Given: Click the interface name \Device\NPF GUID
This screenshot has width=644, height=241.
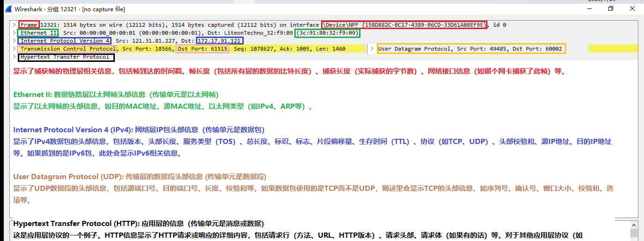Looking at the screenshot, I should click(x=404, y=25).
